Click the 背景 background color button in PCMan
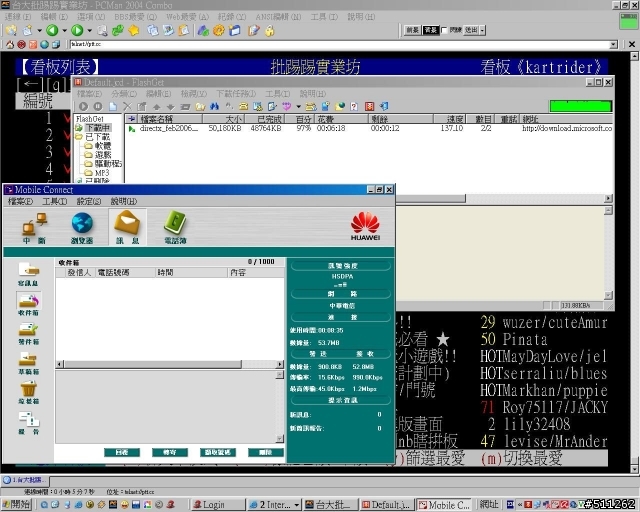640x512 pixels. click(431, 30)
